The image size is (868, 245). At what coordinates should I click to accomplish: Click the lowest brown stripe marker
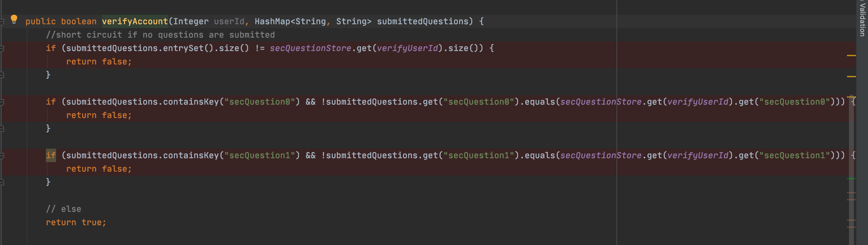point(851,227)
